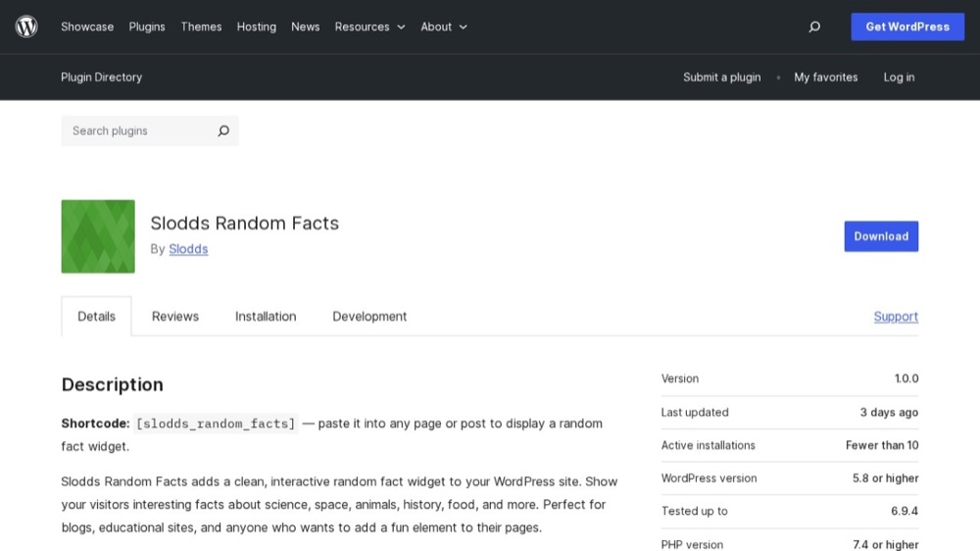Select the Details tab
The width and height of the screenshot is (980, 551).
96,317
